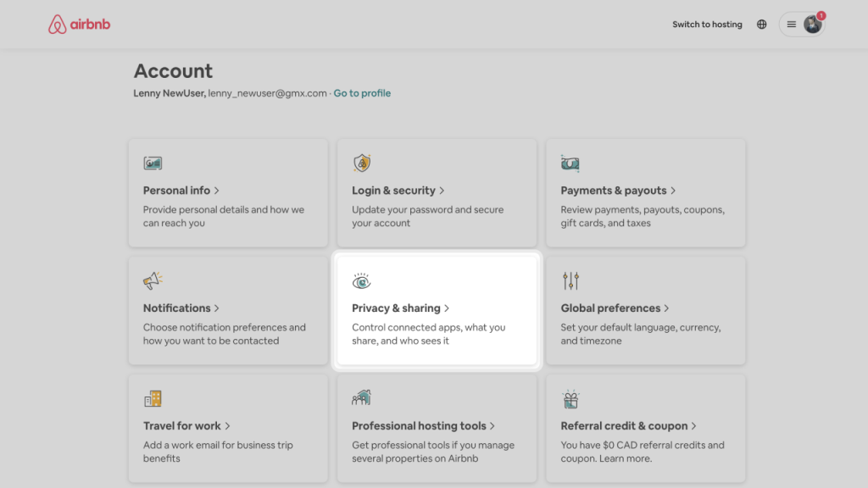
Task: Click the Professional hosting tools houses icon
Action: point(361,397)
